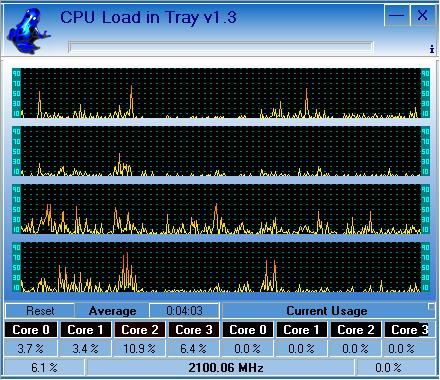The height and width of the screenshot is (380, 440).
Task: Click the second core load graph
Action: (x=221, y=151)
